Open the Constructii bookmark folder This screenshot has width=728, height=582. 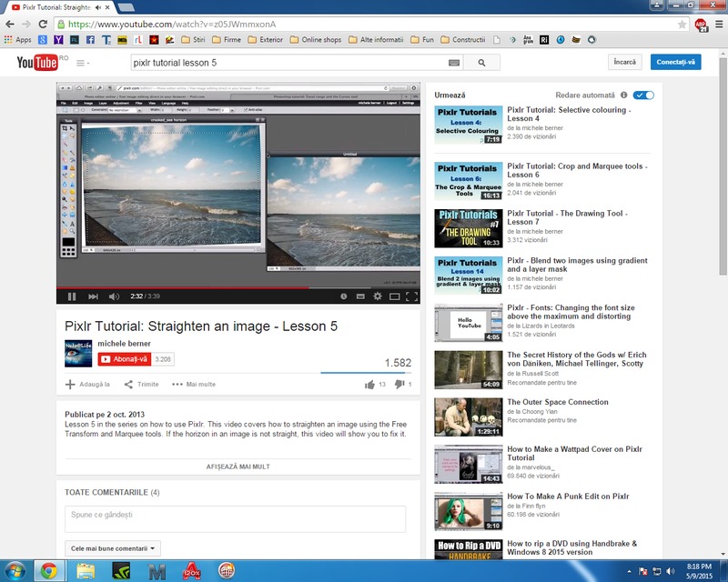pyautogui.click(x=463, y=40)
